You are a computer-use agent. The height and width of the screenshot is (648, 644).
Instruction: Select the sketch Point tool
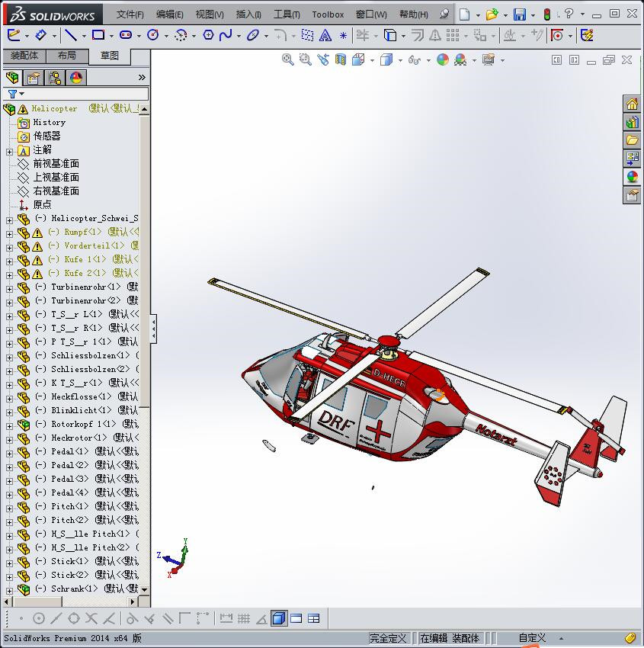coord(343,36)
